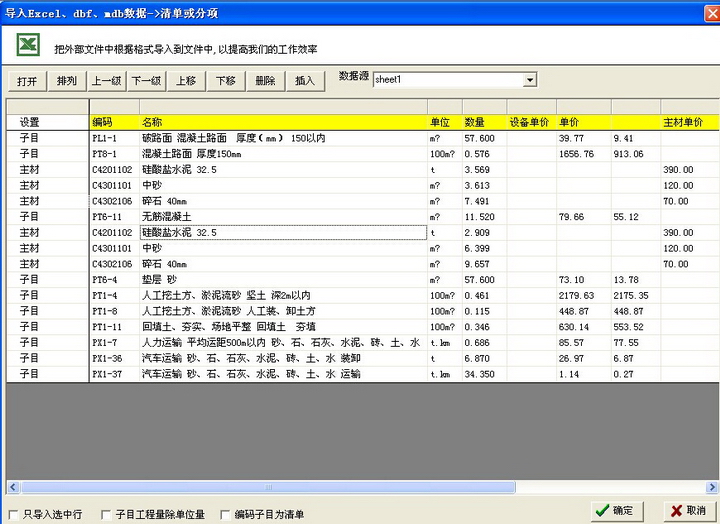The image size is (720, 524).
Task: Confirm the import with 确定 button
Action: pos(614,510)
